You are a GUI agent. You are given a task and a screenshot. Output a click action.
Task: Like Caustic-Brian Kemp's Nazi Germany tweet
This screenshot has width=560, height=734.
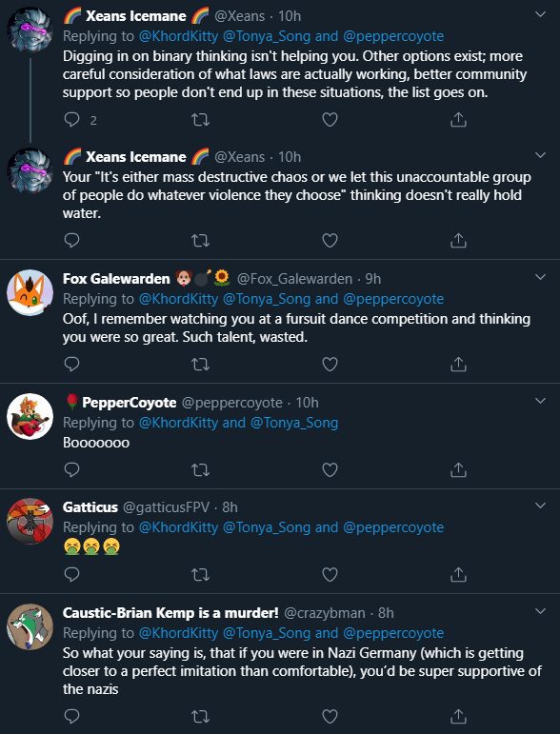point(330,716)
